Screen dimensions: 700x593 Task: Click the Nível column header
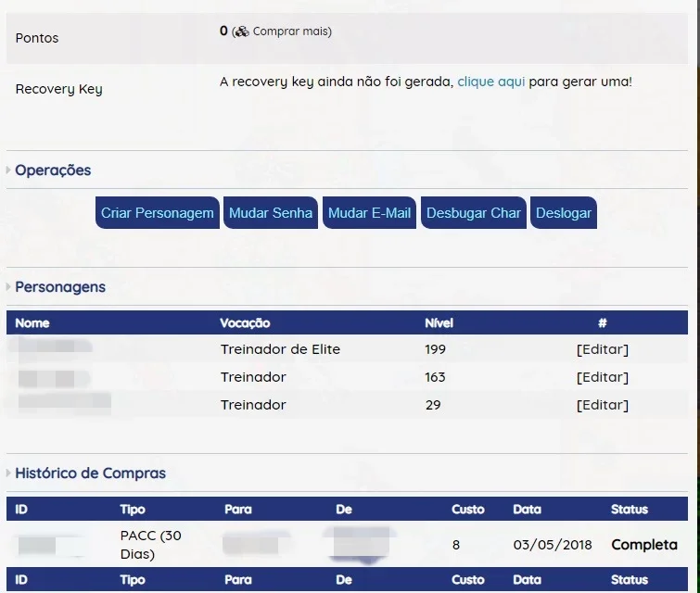point(439,323)
